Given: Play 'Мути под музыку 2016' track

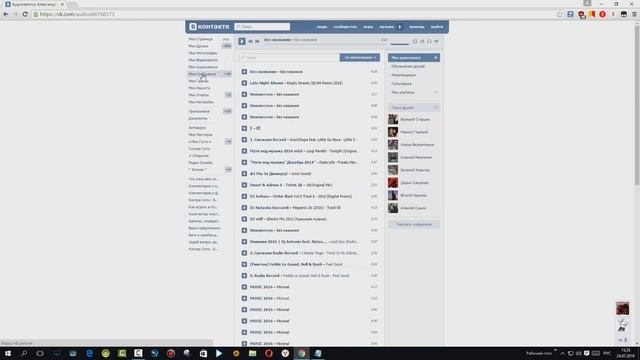Looking at the screenshot, I should pyautogui.click(x=244, y=151).
